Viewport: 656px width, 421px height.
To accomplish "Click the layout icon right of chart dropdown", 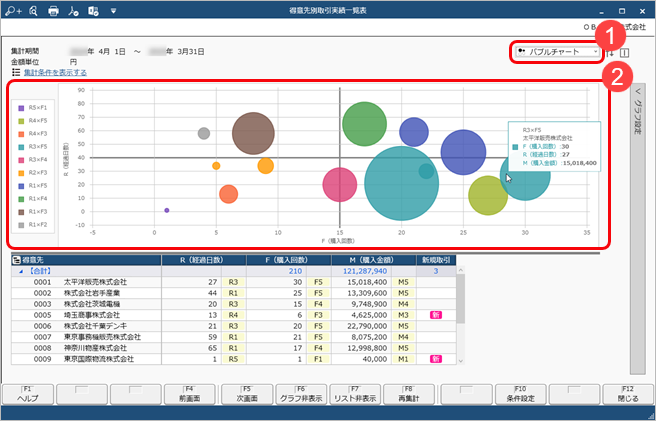I will pyautogui.click(x=625, y=52).
